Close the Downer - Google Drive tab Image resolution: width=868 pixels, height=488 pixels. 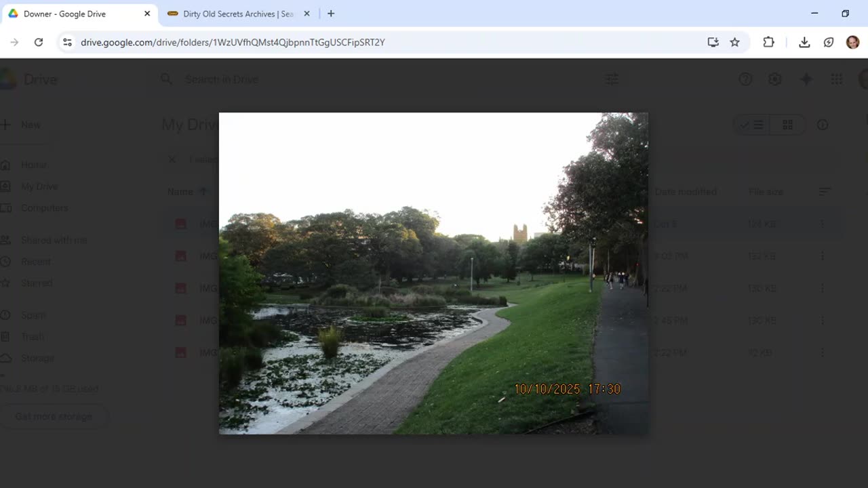click(x=147, y=14)
